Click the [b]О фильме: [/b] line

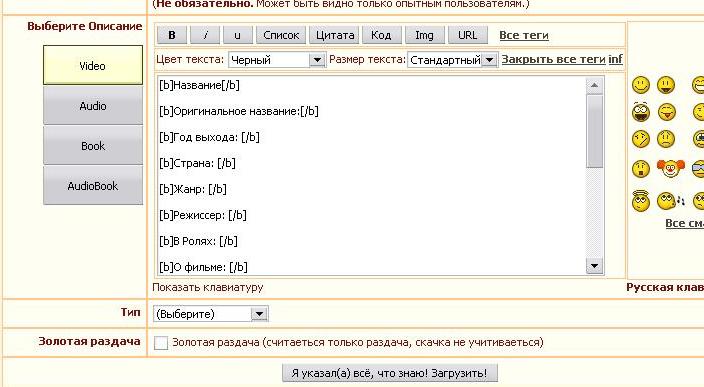pos(203,268)
